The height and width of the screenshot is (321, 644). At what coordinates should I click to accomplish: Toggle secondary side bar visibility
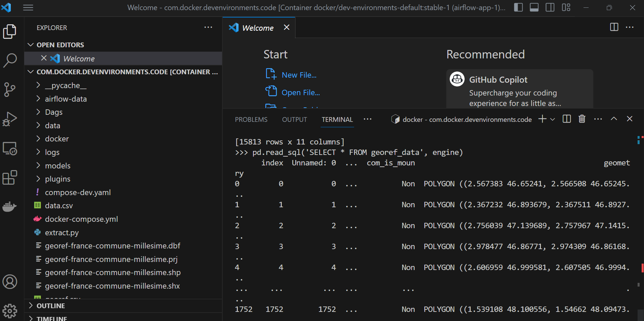click(550, 7)
